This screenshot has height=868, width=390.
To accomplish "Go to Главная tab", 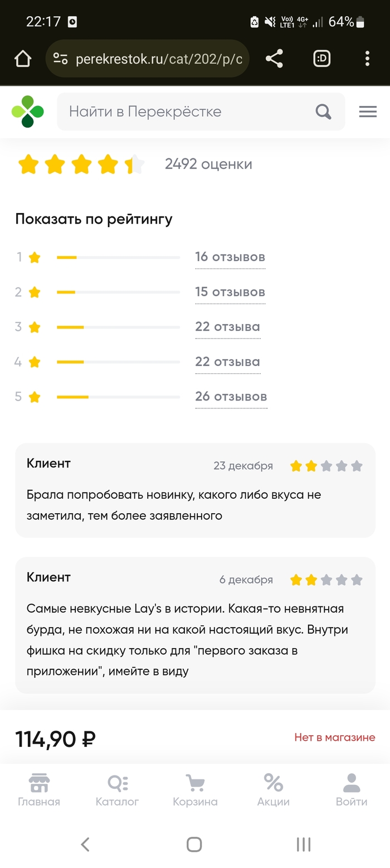I will [39, 789].
